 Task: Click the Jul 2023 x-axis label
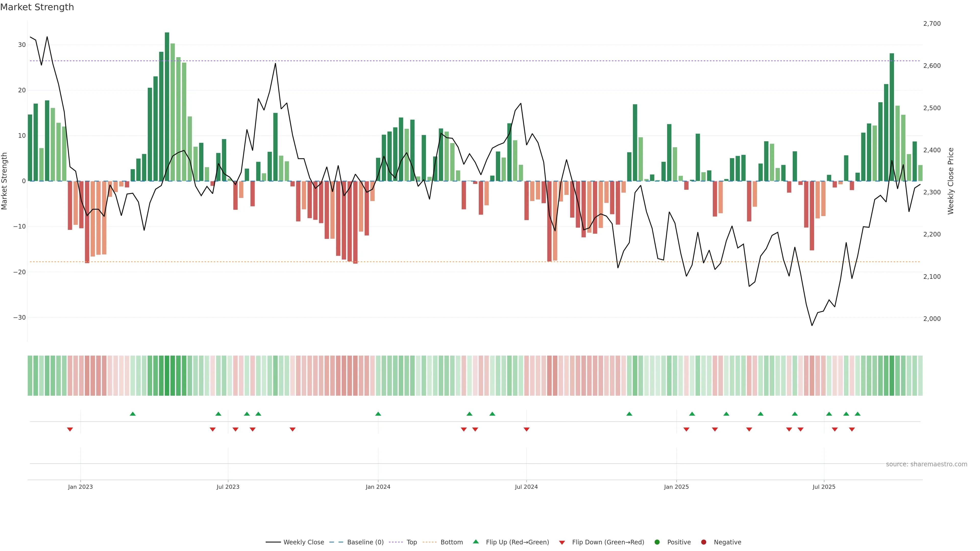click(228, 487)
